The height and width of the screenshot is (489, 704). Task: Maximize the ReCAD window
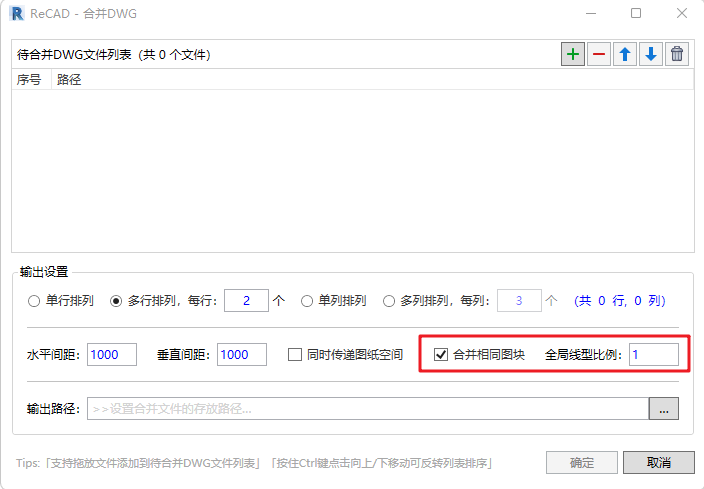point(636,13)
